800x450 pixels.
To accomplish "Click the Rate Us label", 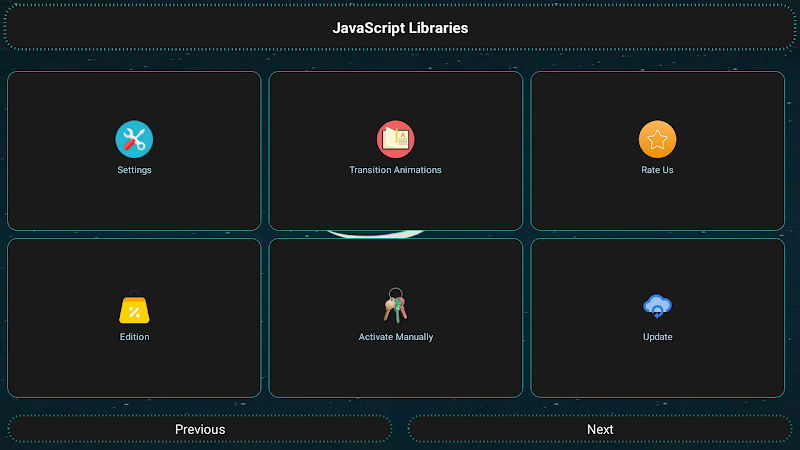I will click(x=657, y=170).
